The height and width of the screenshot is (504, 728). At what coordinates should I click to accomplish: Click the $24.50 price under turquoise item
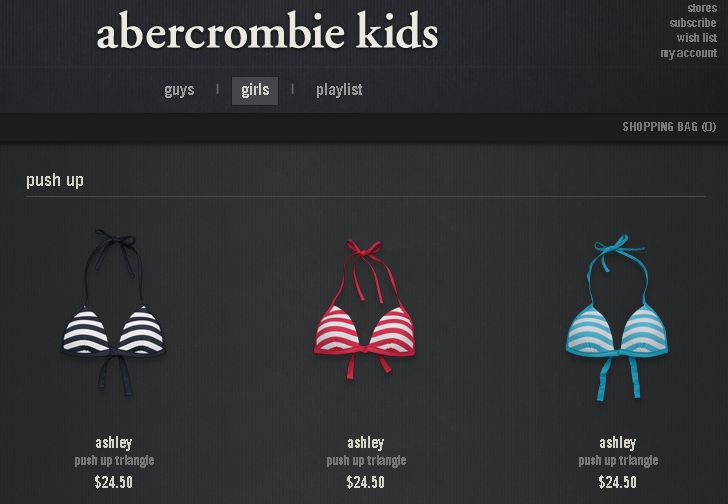[x=618, y=482]
